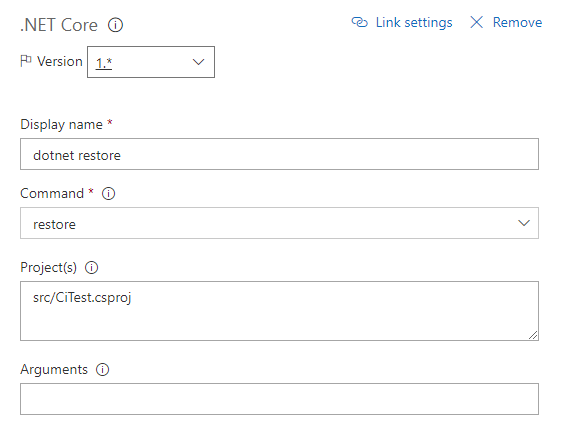Click the Project(s) info icon

[91, 268]
